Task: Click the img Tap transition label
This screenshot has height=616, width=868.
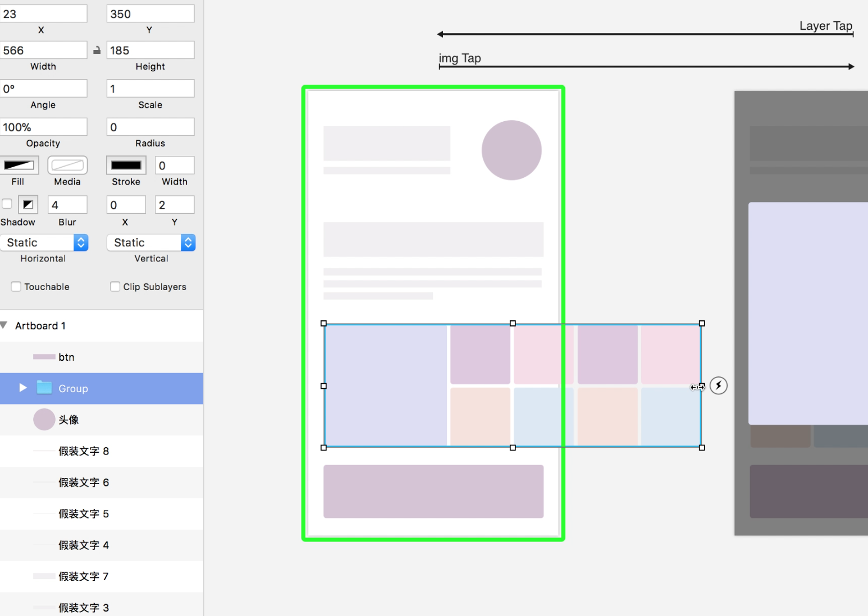Action: 460,58
